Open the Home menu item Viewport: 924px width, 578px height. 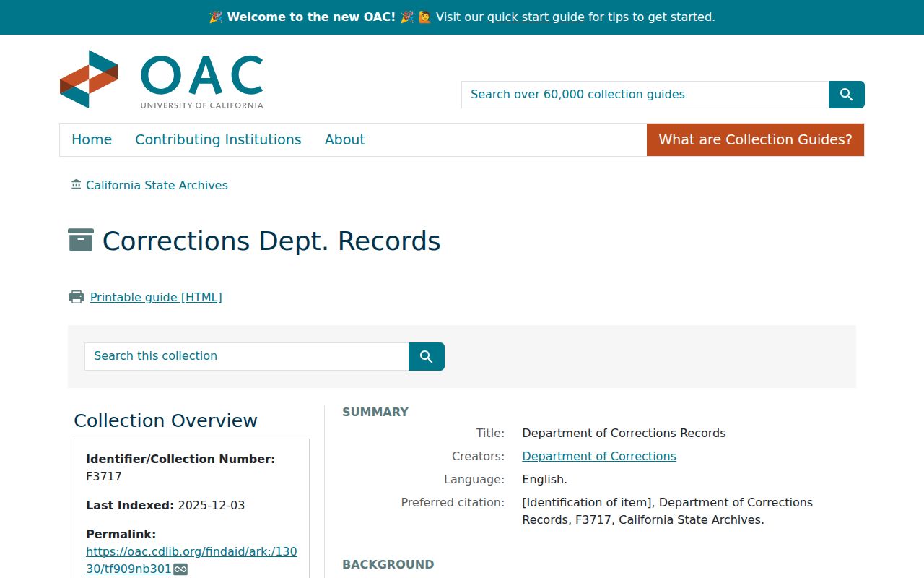click(x=92, y=139)
